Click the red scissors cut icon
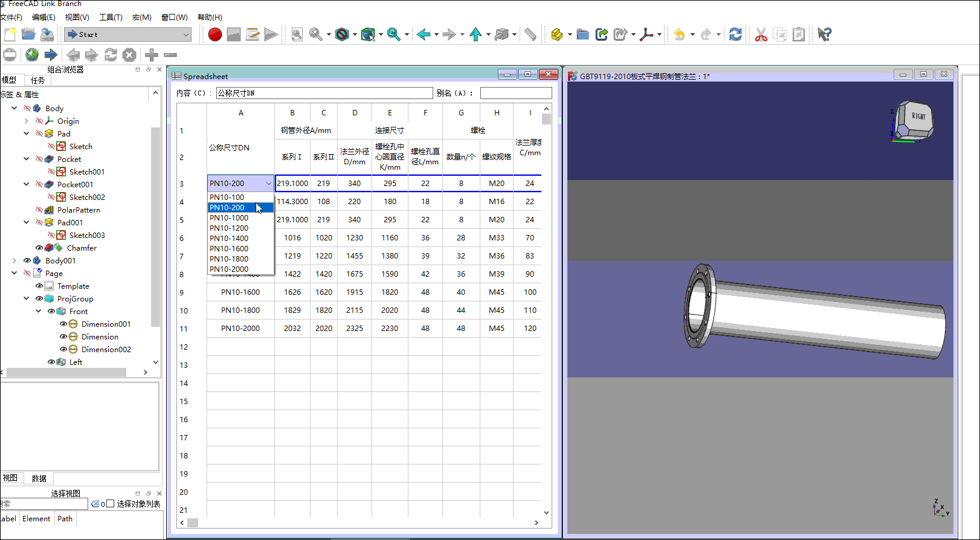Viewport: 980px width, 540px height. (x=761, y=34)
